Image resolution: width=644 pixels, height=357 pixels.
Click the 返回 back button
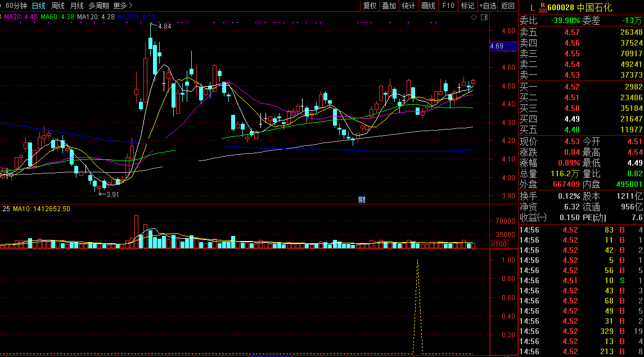tap(508, 6)
